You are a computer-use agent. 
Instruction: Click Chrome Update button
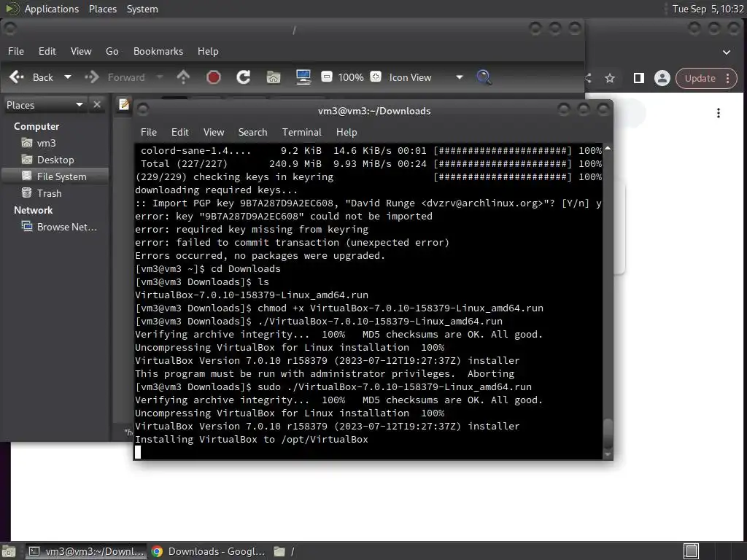tap(706, 78)
